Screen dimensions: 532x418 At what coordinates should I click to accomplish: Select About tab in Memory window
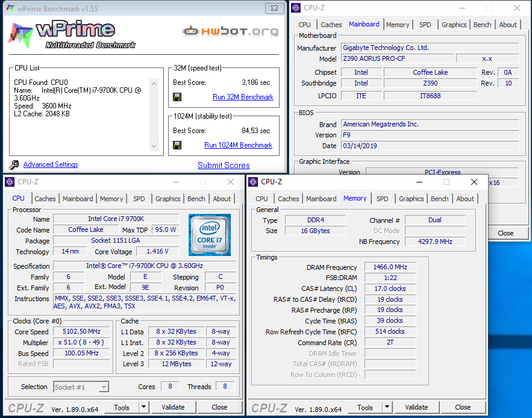[465, 199]
